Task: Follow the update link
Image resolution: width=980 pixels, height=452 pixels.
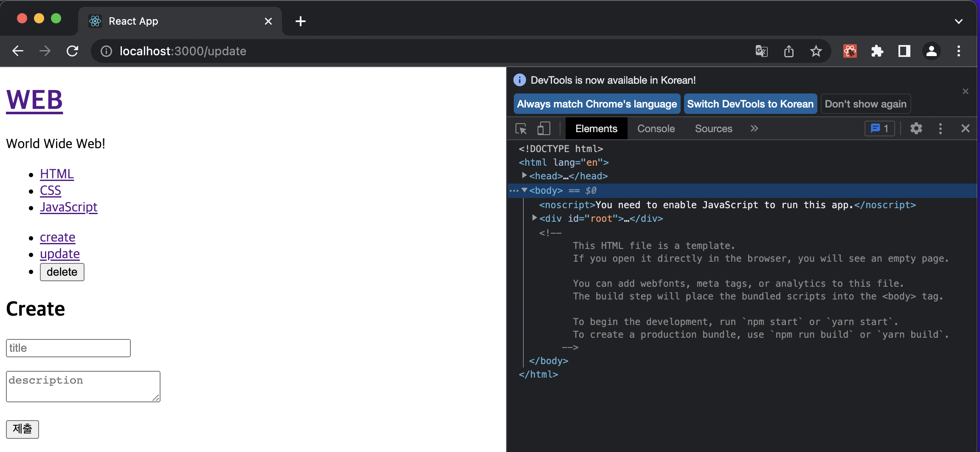Action: coord(60,254)
